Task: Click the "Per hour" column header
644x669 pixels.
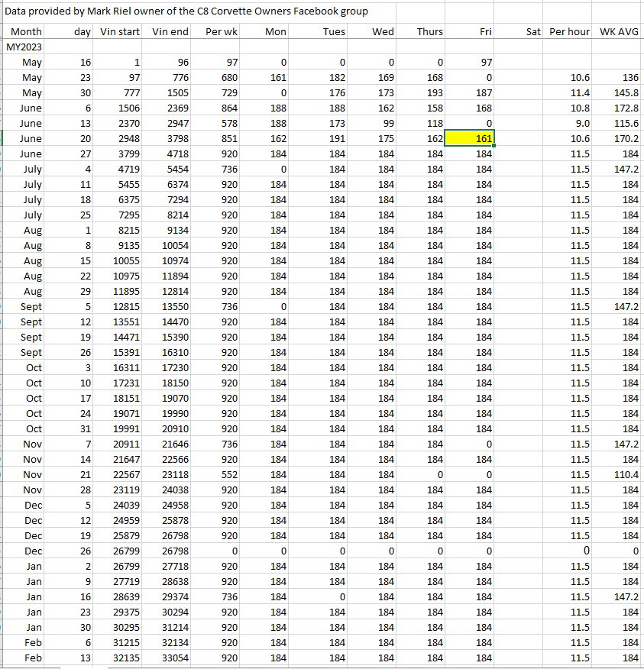Action: [x=569, y=32]
